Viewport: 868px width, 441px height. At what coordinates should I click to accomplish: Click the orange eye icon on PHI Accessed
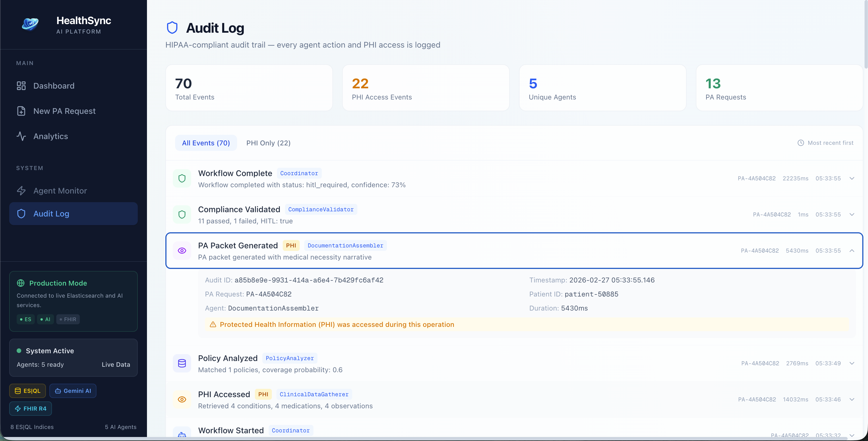(182, 400)
